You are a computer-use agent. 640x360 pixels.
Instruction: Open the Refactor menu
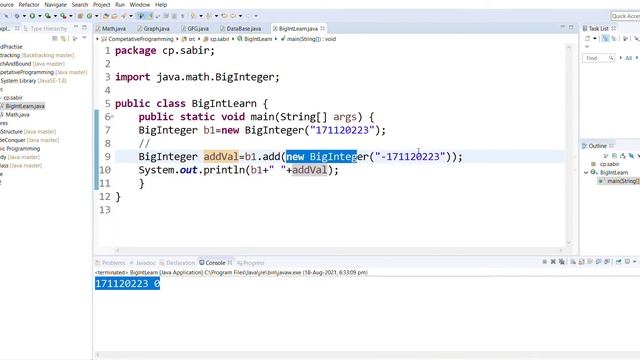coord(29,4)
